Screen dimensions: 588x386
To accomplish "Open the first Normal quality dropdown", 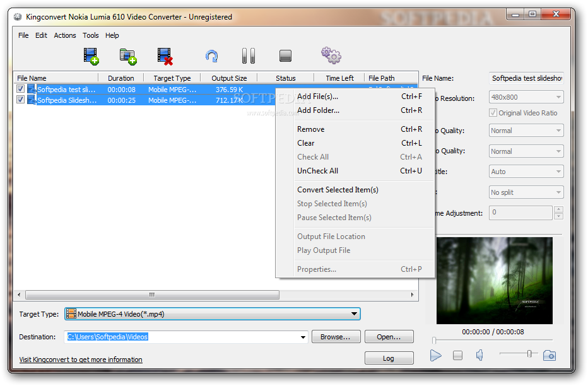I will (x=526, y=131).
